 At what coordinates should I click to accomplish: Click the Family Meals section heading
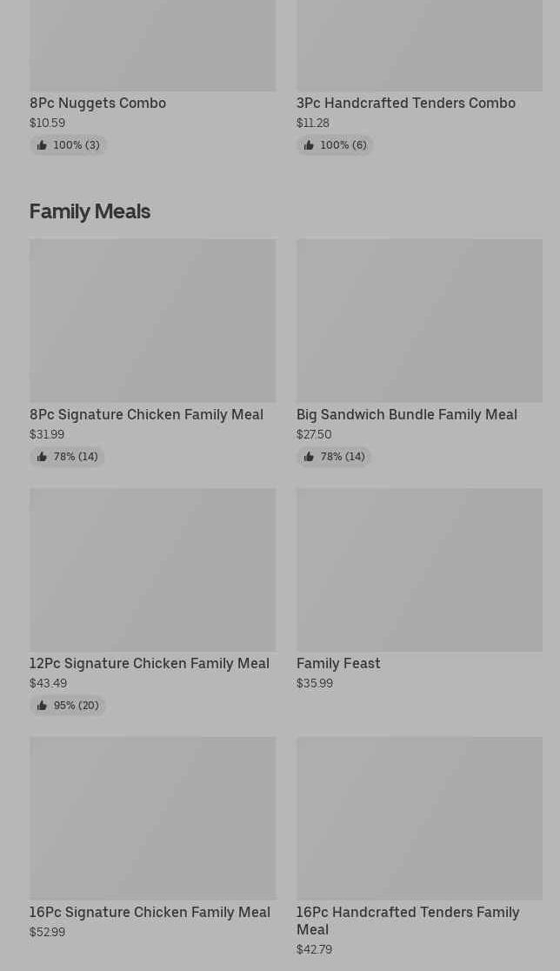pyautogui.click(x=90, y=211)
